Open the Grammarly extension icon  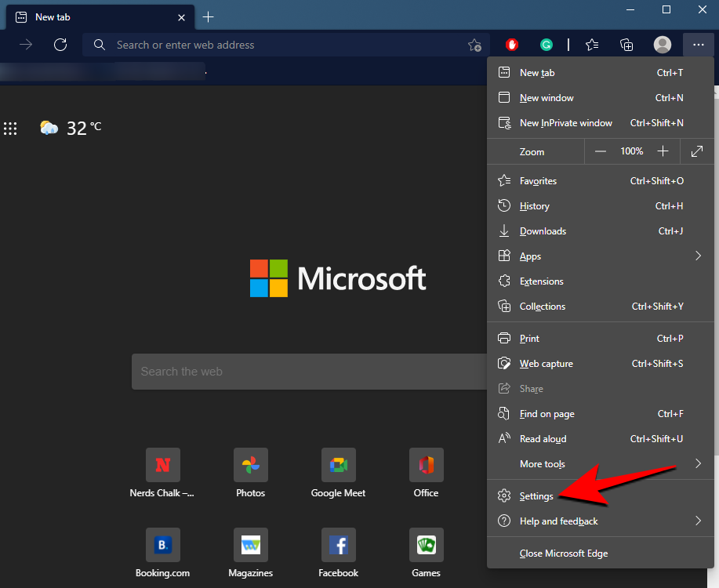click(546, 45)
